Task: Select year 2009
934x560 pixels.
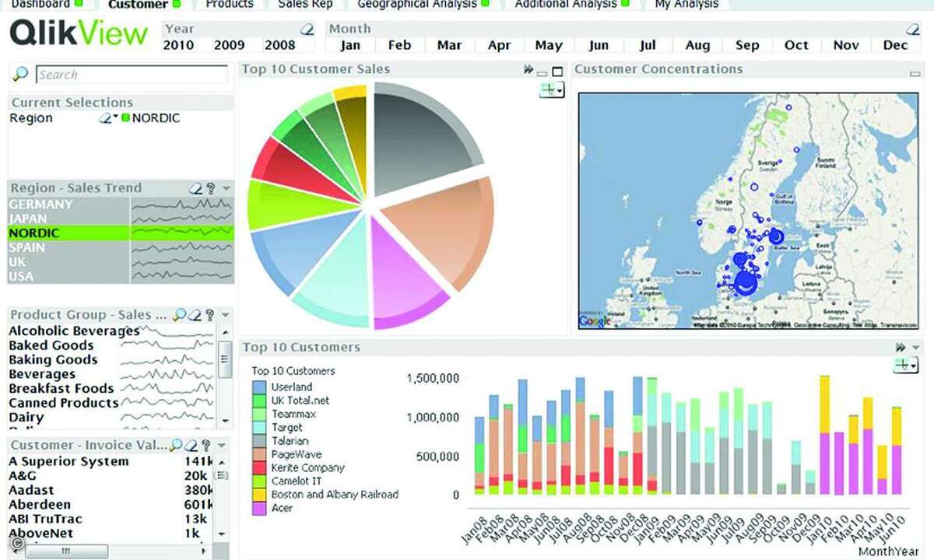Action: point(229,45)
